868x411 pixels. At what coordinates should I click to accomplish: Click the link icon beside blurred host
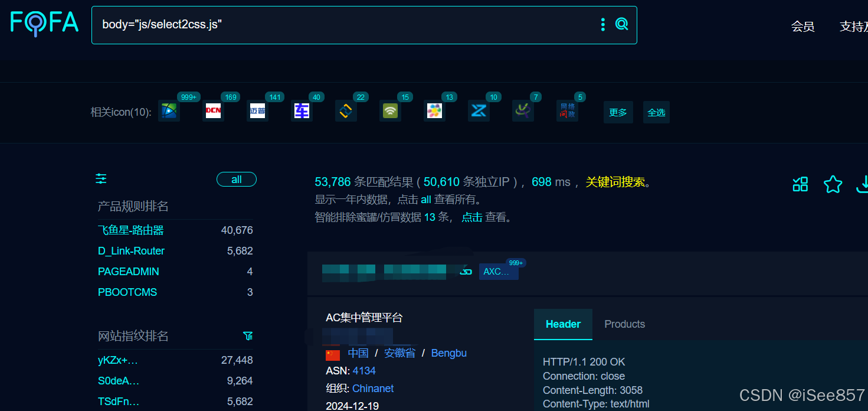(x=466, y=272)
